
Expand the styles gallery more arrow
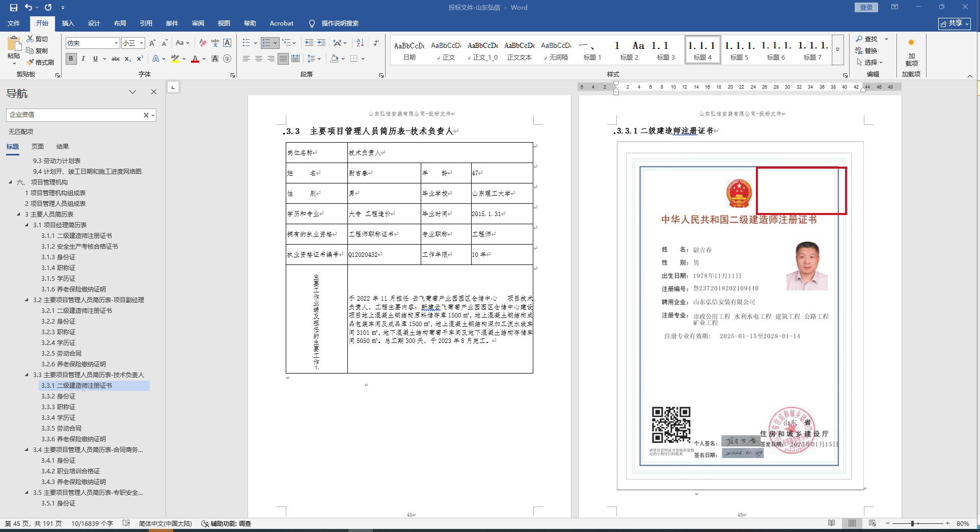pyautogui.click(x=838, y=49)
